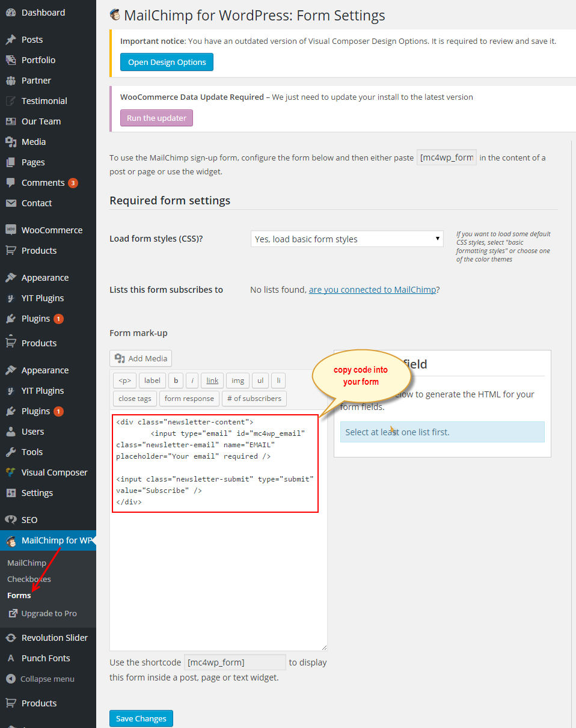Open Punch Fonts via its letter icon

click(11, 658)
